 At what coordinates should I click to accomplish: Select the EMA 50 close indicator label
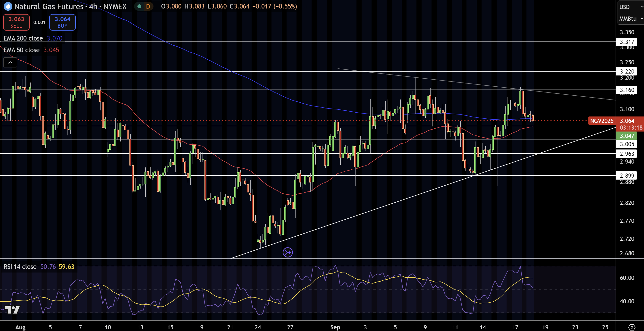pyautogui.click(x=22, y=50)
